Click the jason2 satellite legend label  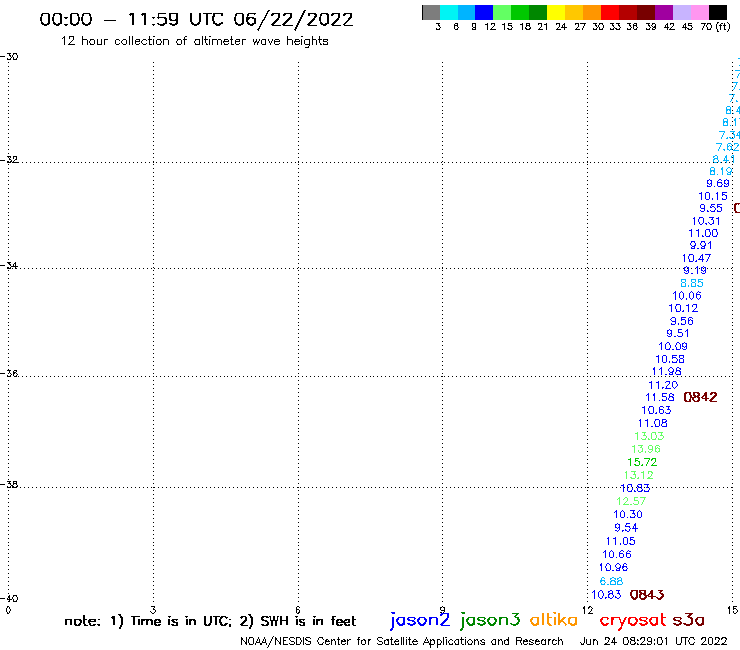point(420,620)
